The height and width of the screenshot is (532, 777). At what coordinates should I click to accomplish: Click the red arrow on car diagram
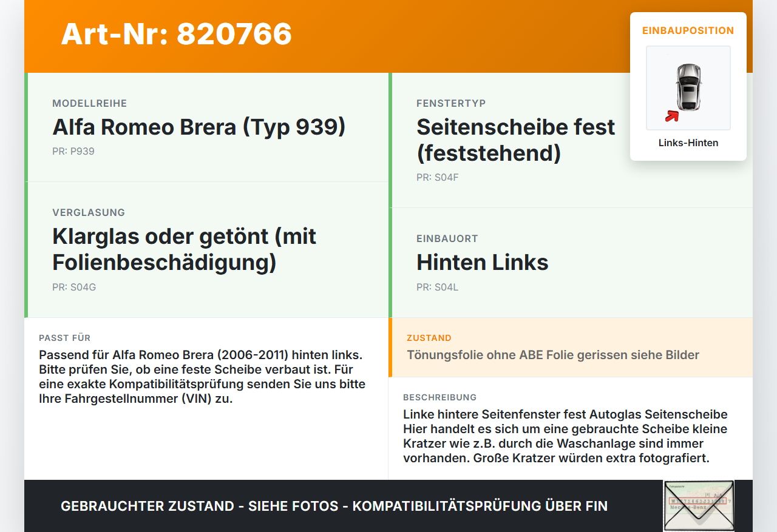pos(671,115)
